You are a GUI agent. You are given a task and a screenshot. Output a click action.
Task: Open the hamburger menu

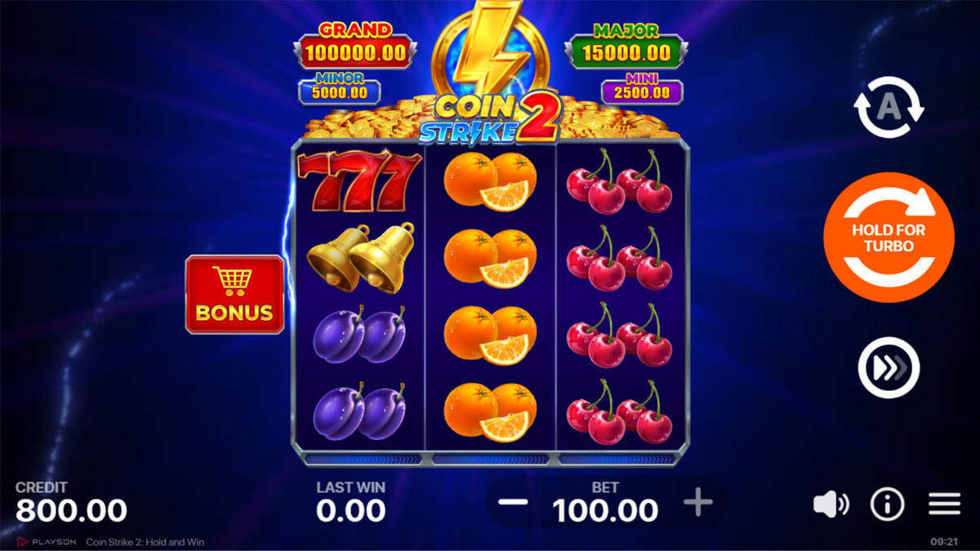click(x=944, y=505)
